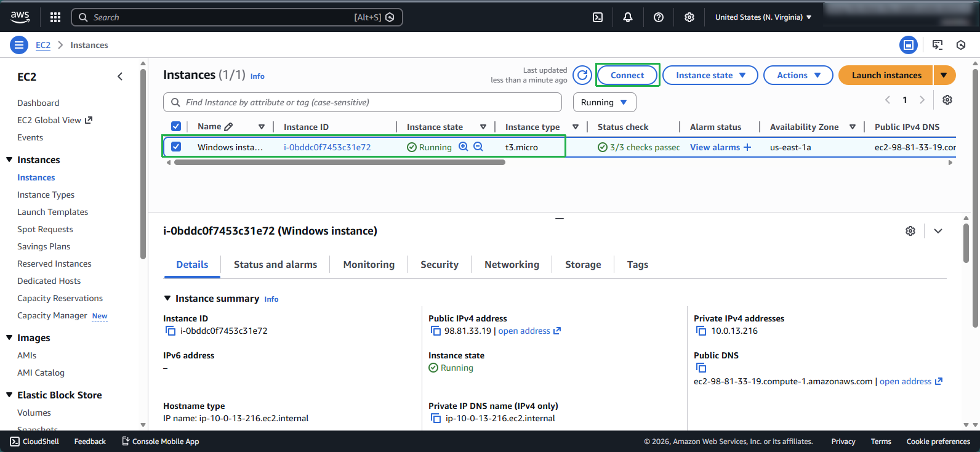Open the Networking tab

click(x=512, y=265)
